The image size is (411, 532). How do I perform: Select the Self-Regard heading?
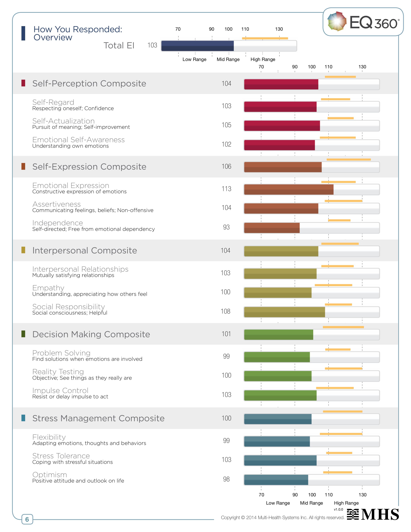[x=53, y=102]
